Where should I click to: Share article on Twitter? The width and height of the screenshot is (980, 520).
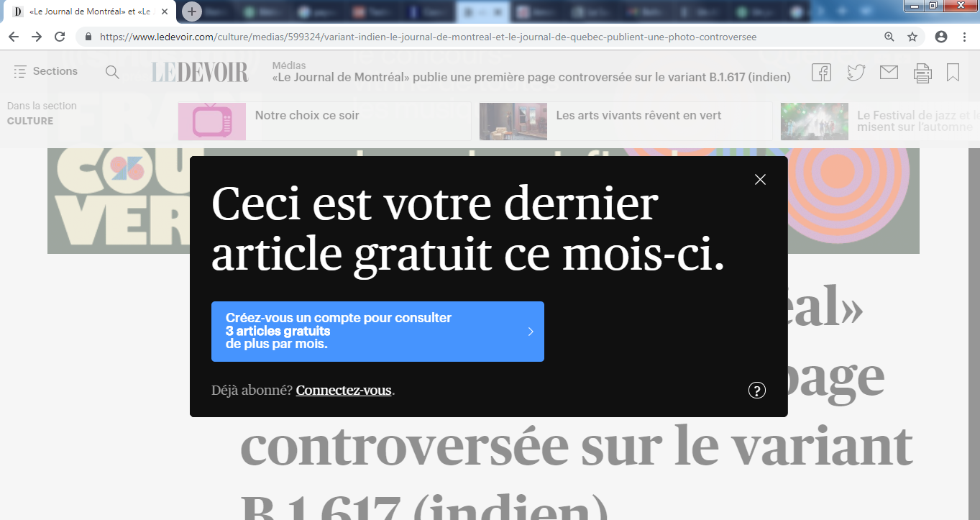[855, 72]
